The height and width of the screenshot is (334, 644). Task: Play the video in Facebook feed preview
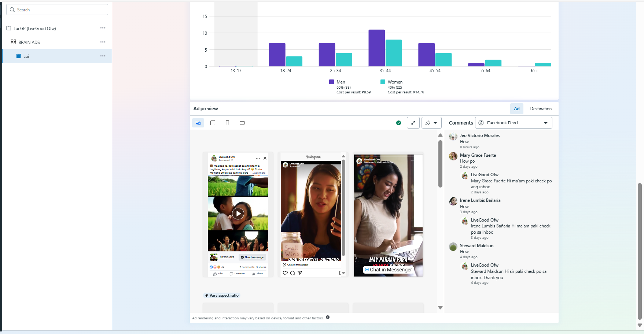point(238,214)
